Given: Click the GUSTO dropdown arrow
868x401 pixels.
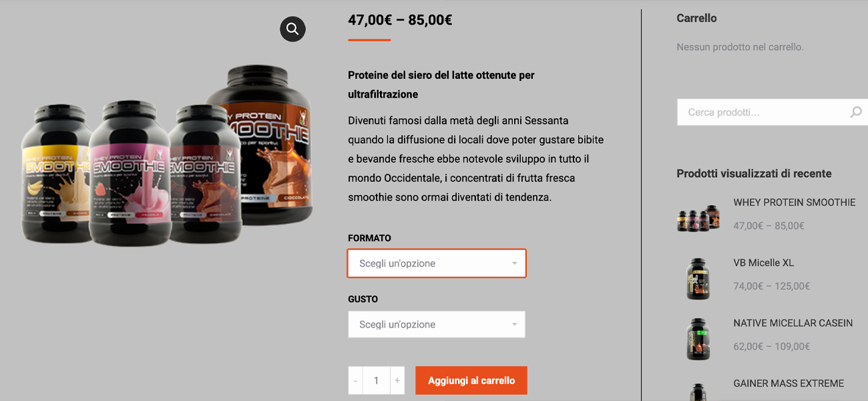Looking at the screenshot, I should pyautogui.click(x=514, y=325).
